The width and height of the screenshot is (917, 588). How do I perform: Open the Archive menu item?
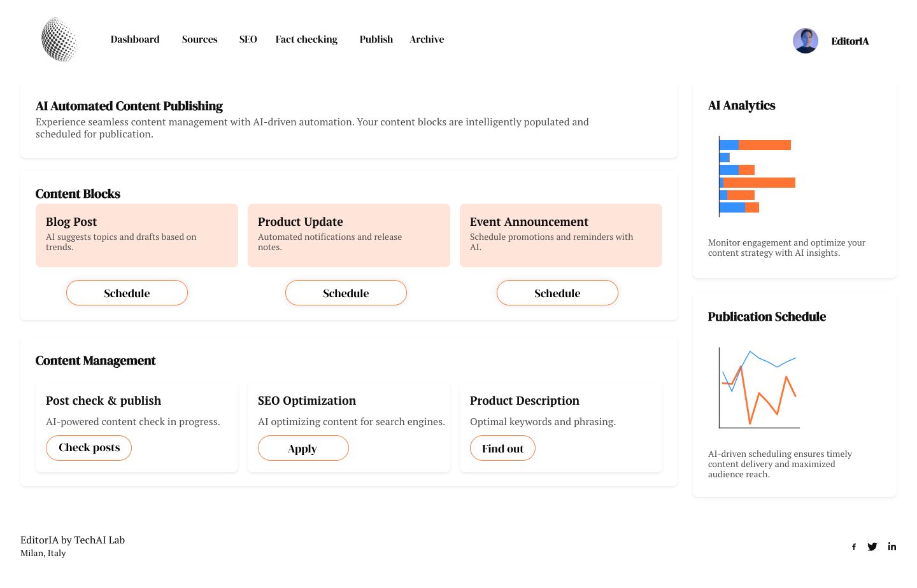coord(427,39)
